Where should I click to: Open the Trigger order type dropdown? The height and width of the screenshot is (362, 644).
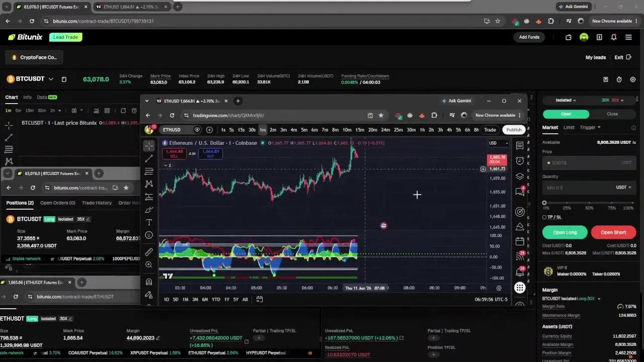tap(590, 128)
